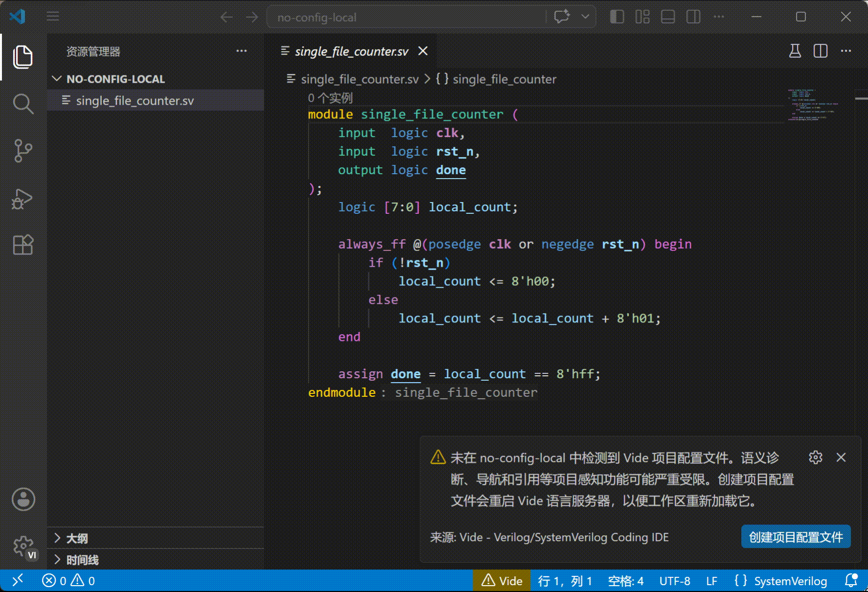Click the 创建项目配置文件 button
The height and width of the screenshot is (592, 868).
[796, 537]
